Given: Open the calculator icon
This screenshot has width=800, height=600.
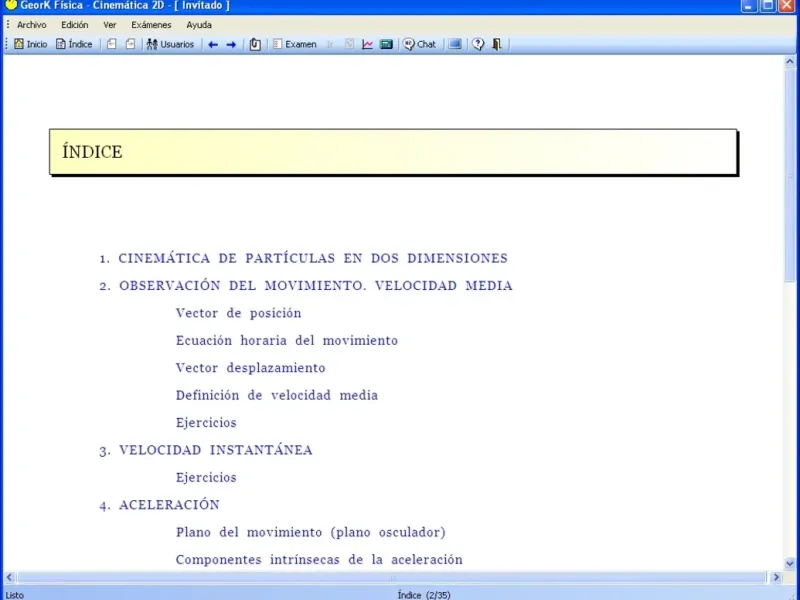Looking at the screenshot, I should [386, 44].
